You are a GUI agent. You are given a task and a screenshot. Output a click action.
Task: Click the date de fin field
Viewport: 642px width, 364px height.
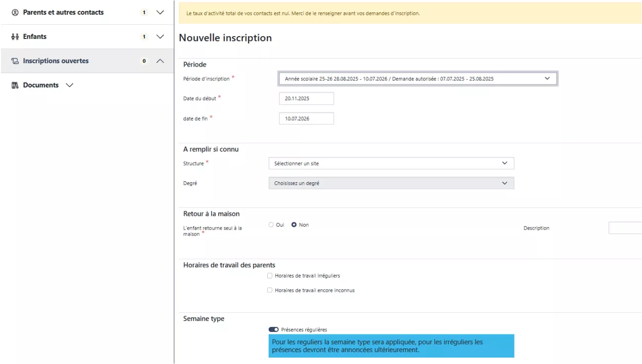tap(306, 119)
